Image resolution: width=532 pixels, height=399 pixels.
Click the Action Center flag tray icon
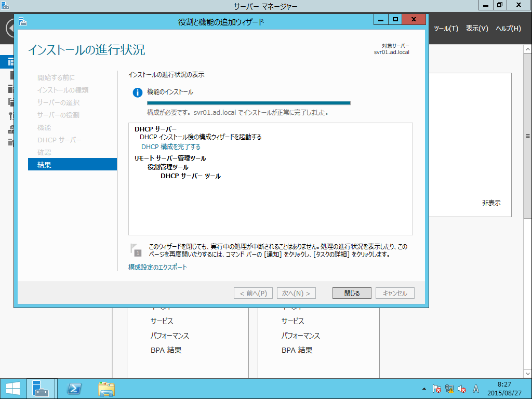click(x=436, y=389)
